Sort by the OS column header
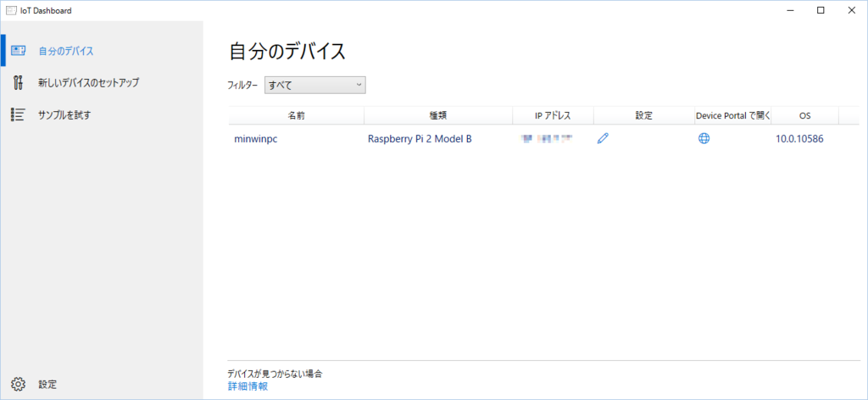The image size is (868, 400). point(805,115)
